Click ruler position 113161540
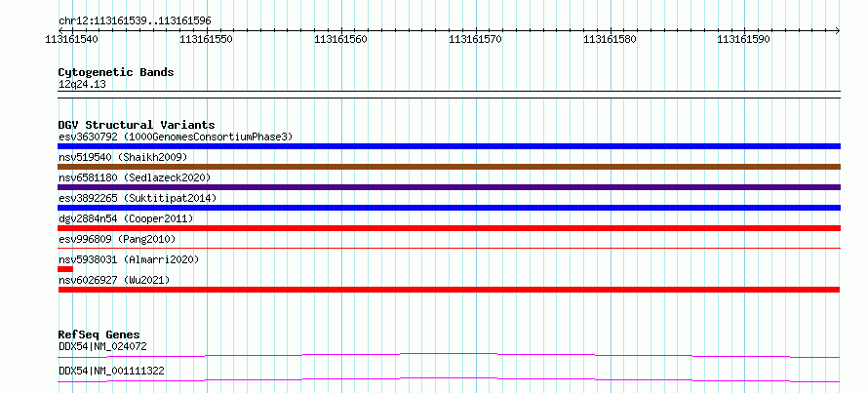Viewport: 868px width, 393px height. pyautogui.click(x=72, y=39)
